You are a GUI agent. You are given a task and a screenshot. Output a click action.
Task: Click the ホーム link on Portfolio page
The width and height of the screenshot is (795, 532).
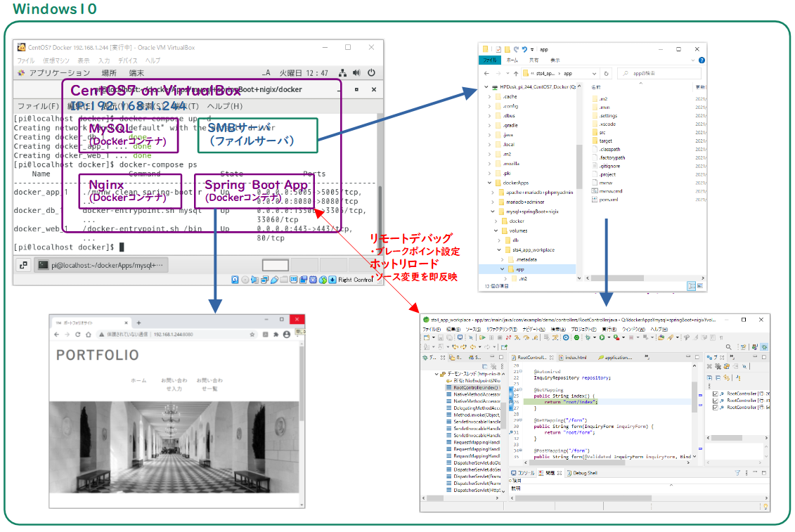pyautogui.click(x=138, y=380)
